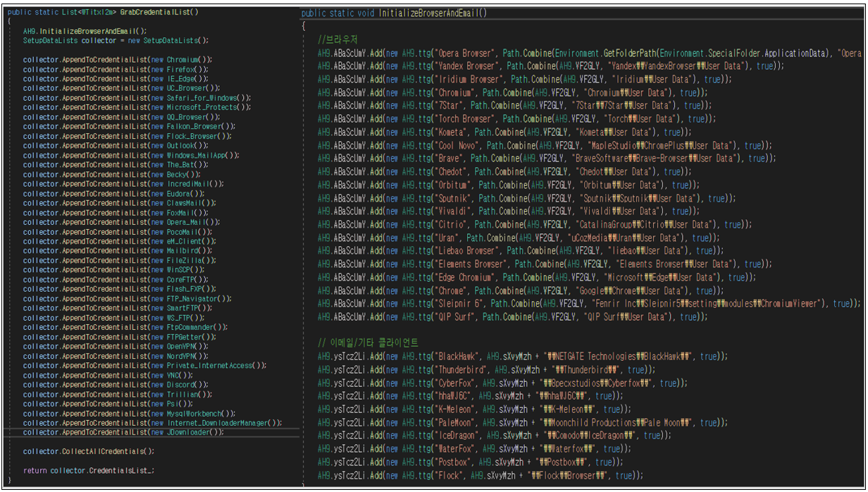Select the 'new MysqlWorkbench()' line
The height and width of the screenshot is (492, 868).
click(129, 413)
